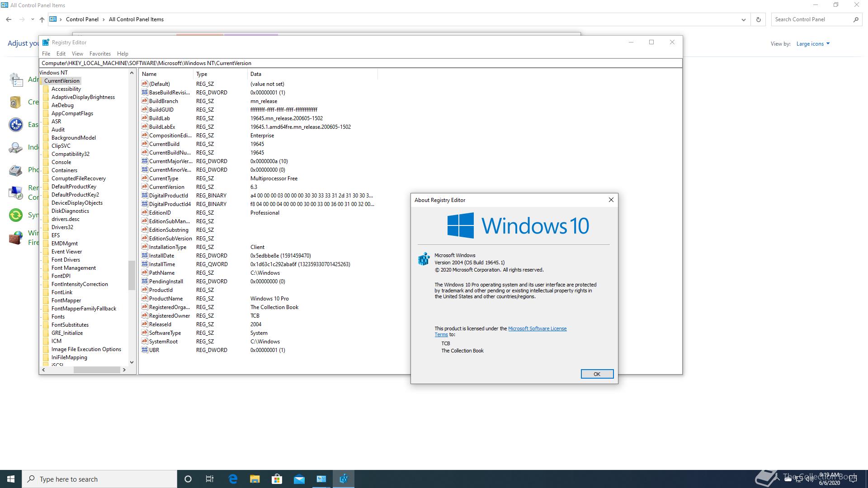Open the View menu in Registry Editor

(77, 53)
